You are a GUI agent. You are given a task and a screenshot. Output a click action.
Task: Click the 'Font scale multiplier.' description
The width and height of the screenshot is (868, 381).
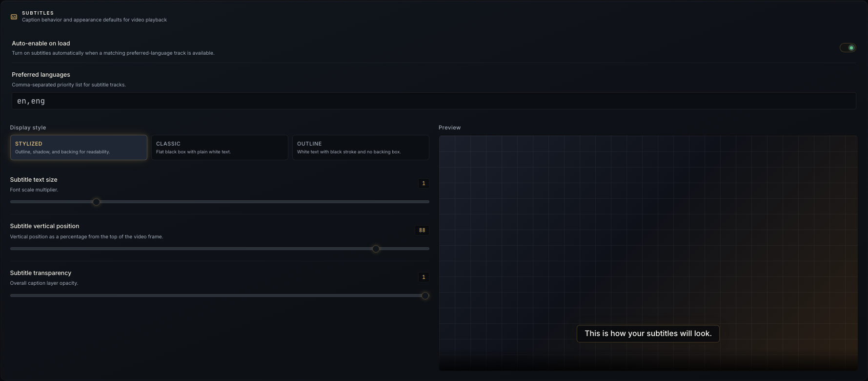pos(34,190)
